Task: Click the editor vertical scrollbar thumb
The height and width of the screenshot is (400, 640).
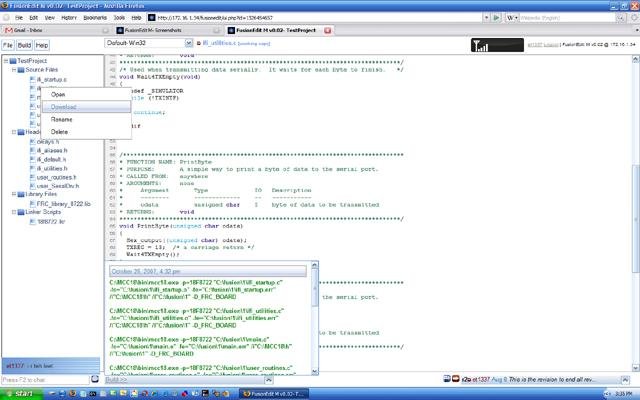Action: (636, 218)
